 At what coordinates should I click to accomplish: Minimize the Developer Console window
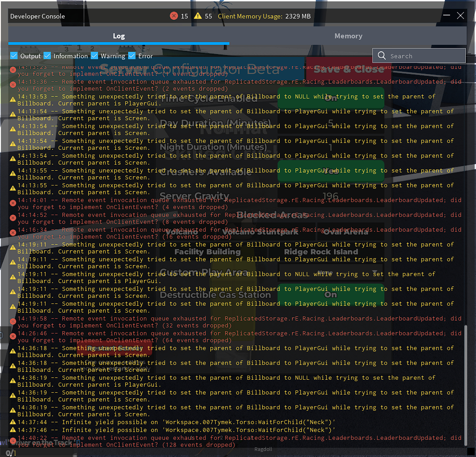(446, 16)
